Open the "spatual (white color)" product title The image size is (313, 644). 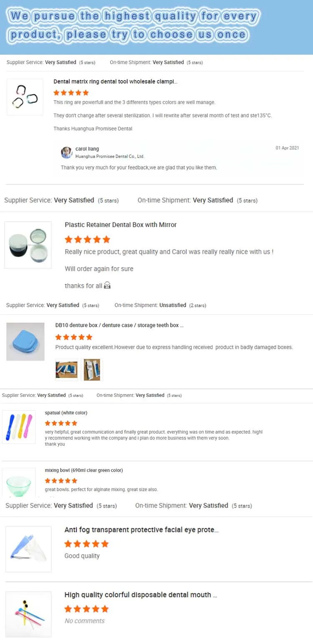[x=66, y=413]
